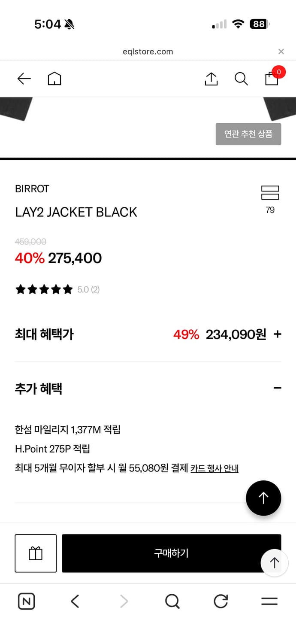
Task: Refresh the page with the reload icon
Action: click(220, 601)
